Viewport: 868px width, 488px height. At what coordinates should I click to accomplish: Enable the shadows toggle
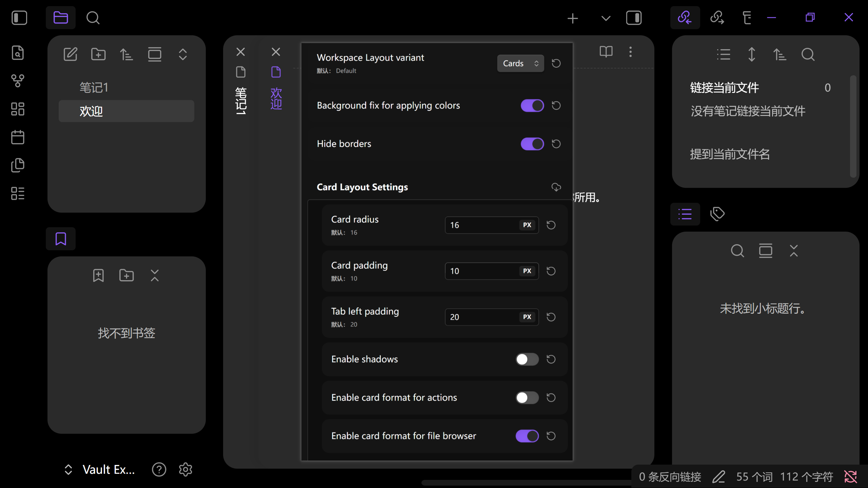pyautogui.click(x=527, y=359)
